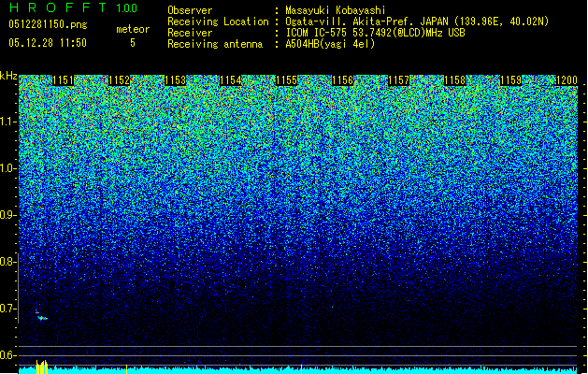Click the HROFFT 1.0.0 title text
588x374 pixels.
pos(74,7)
